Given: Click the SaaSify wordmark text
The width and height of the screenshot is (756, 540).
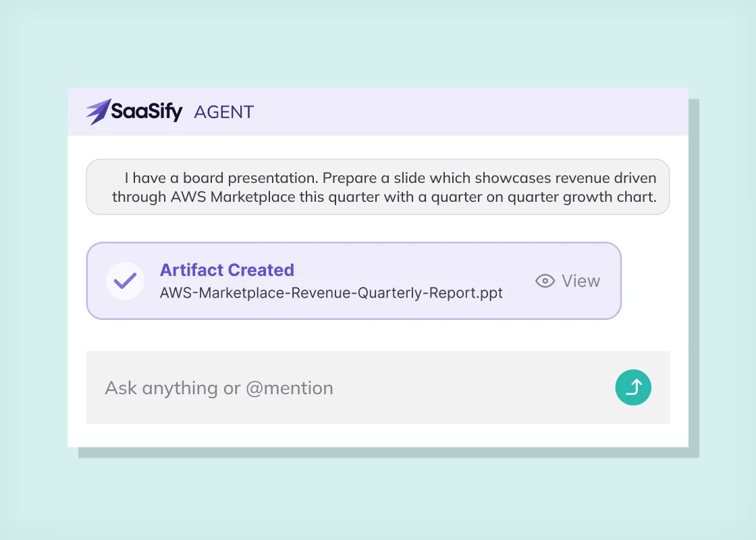Looking at the screenshot, I should [x=146, y=112].
